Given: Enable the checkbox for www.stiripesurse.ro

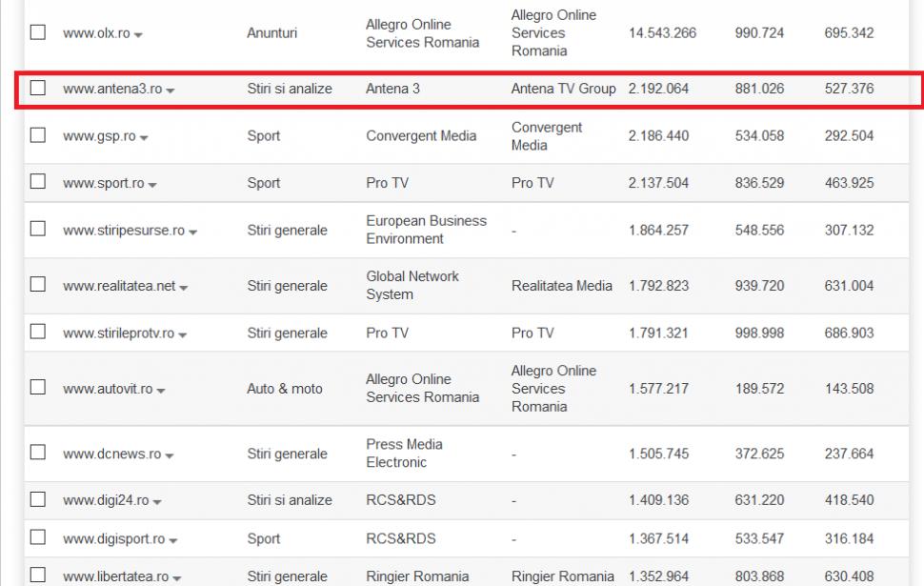Looking at the screenshot, I should 37,229.
